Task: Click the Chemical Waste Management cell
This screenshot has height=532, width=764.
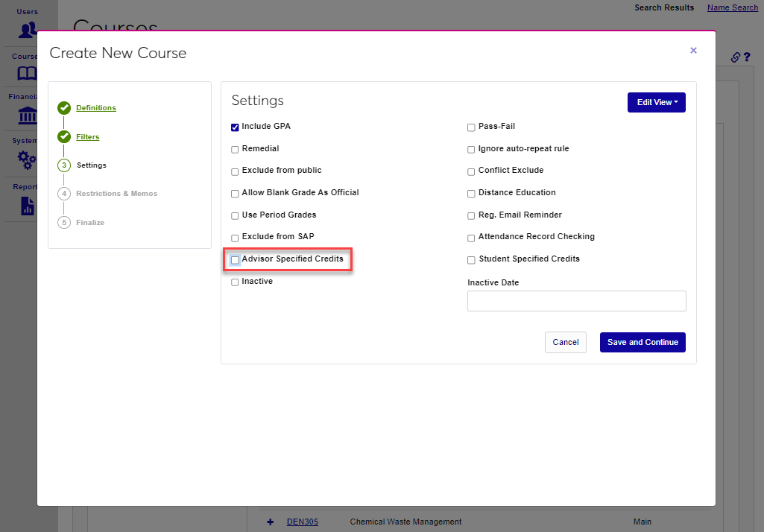Action: pos(405,522)
